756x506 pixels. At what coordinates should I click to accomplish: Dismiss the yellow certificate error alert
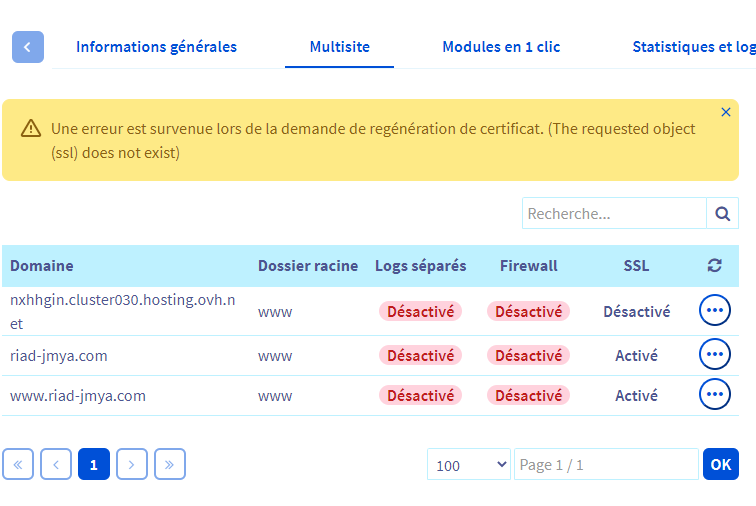[x=726, y=112]
